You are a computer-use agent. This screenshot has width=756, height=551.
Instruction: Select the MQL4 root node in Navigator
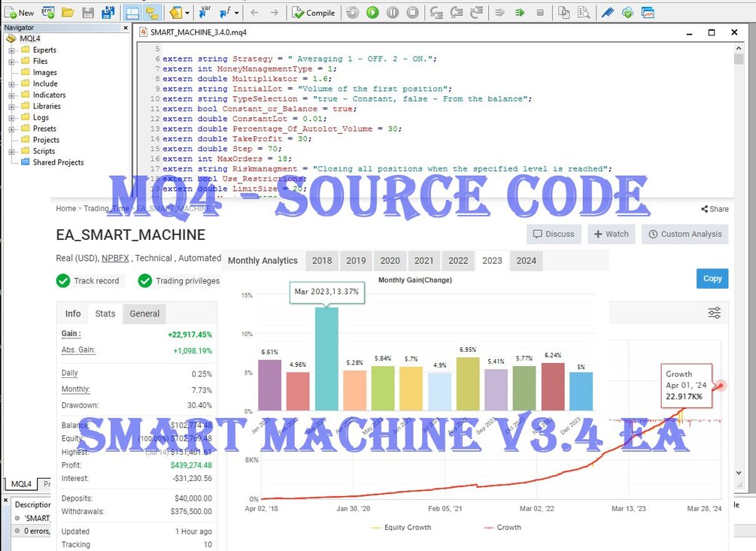point(30,38)
